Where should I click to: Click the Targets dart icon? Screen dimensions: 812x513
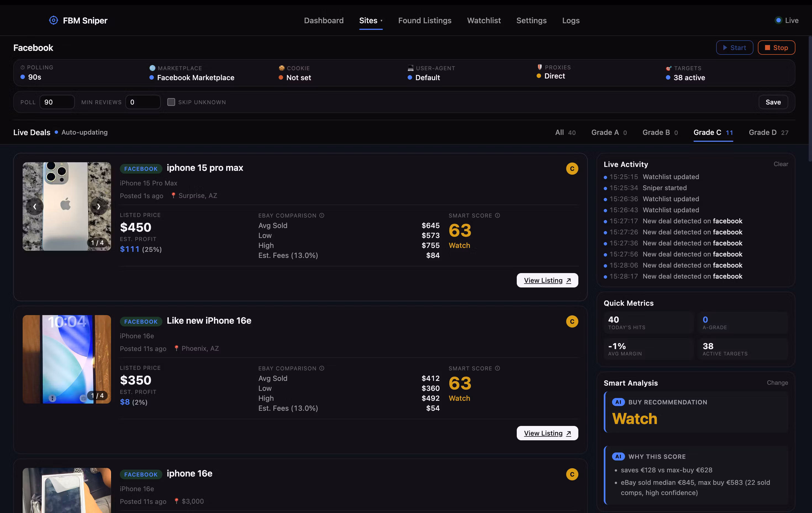click(669, 68)
